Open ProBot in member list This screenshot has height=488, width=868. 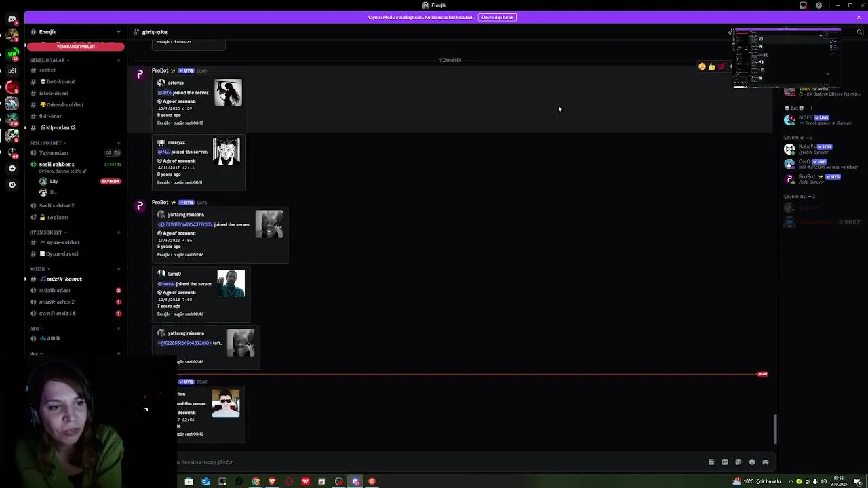click(821, 179)
